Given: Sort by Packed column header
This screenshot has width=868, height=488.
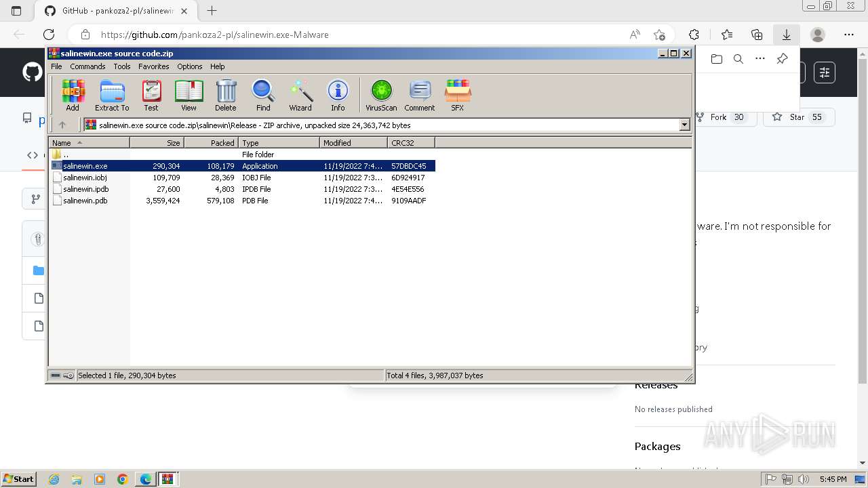Looking at the screenshot, I should point(212,142).
